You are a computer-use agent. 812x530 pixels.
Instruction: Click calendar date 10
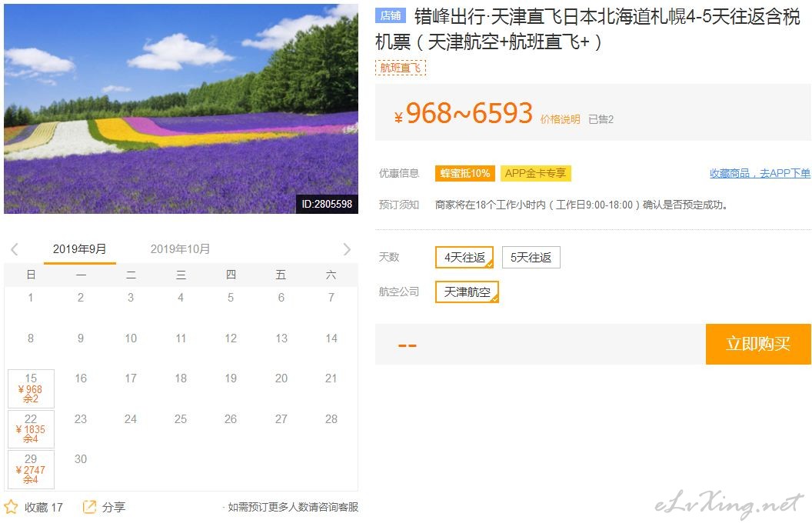click(x=131, y=338)
